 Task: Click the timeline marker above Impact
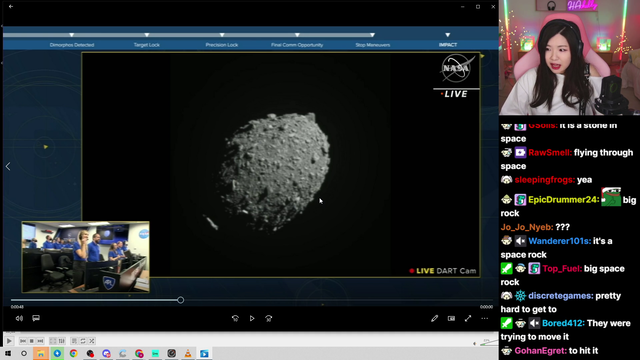(448, 35)
